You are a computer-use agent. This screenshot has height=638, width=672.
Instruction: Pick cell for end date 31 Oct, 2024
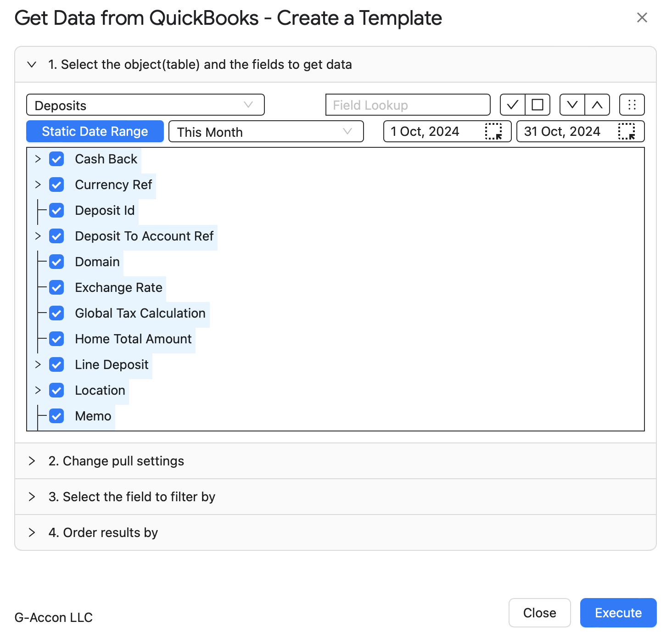[x=627, y=131]
